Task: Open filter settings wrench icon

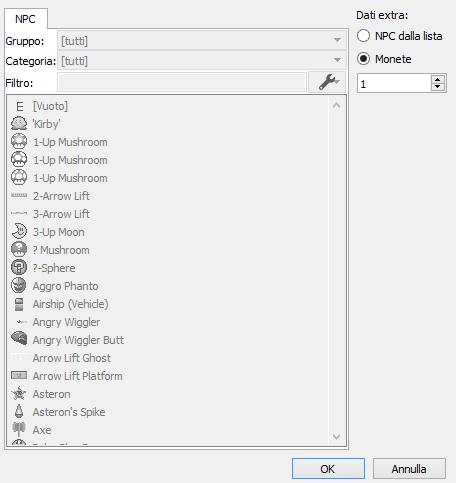Action: click(327, 82)
